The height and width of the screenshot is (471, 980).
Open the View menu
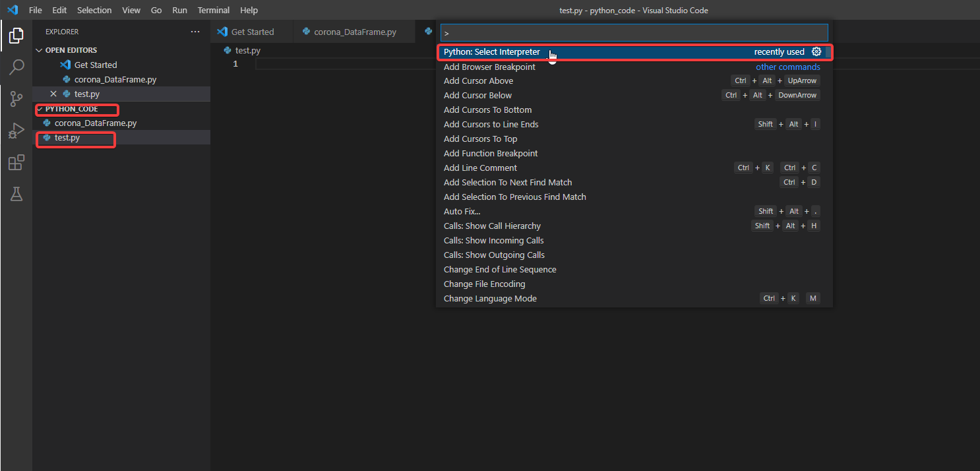tap(131, 10)
